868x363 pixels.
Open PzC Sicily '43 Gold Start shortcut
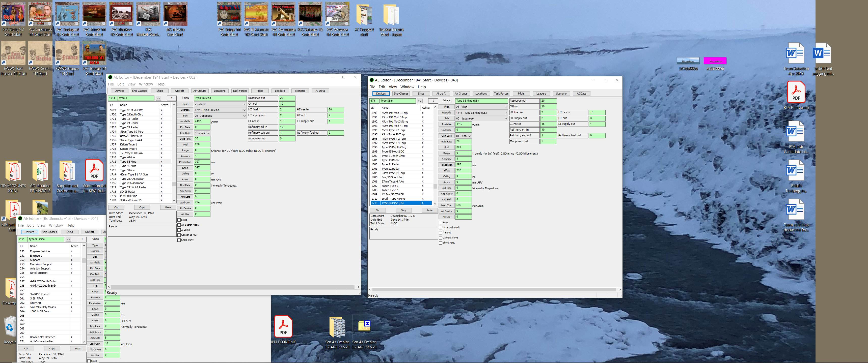(x=13, y=19)
